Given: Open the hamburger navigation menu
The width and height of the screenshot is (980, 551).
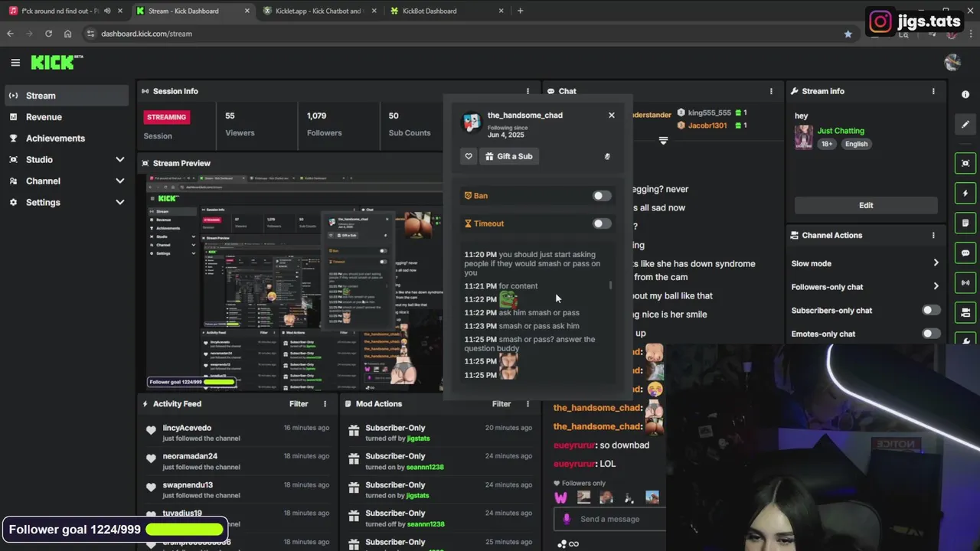Looking at the screenshot, I should pos(15,63).
